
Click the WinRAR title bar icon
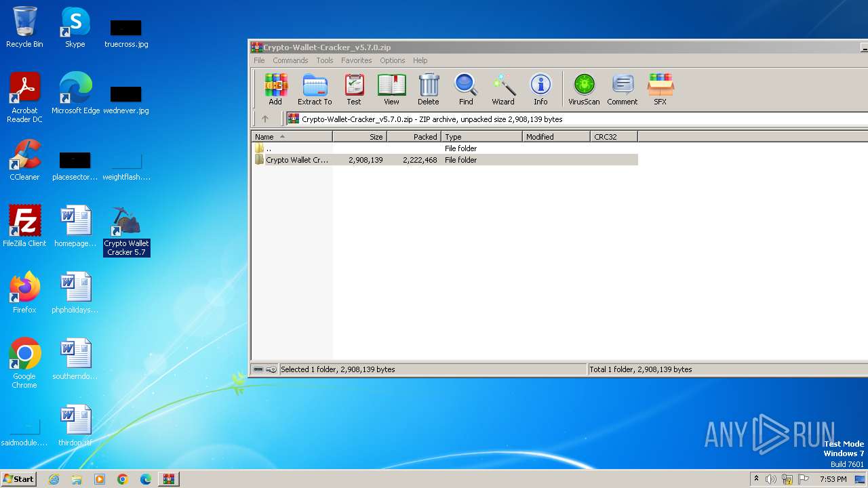[x=257, y=47]
